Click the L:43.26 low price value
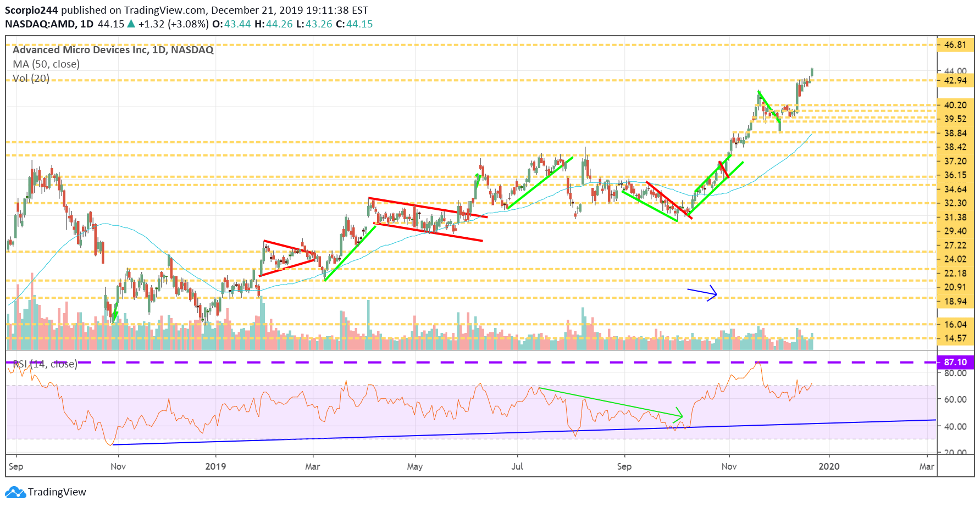 (x=314, y=24)
